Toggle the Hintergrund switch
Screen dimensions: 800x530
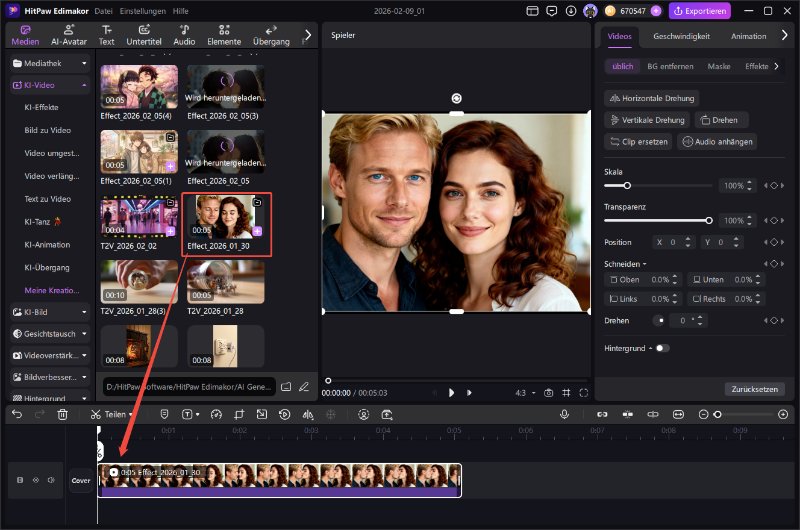pos(662,348)
